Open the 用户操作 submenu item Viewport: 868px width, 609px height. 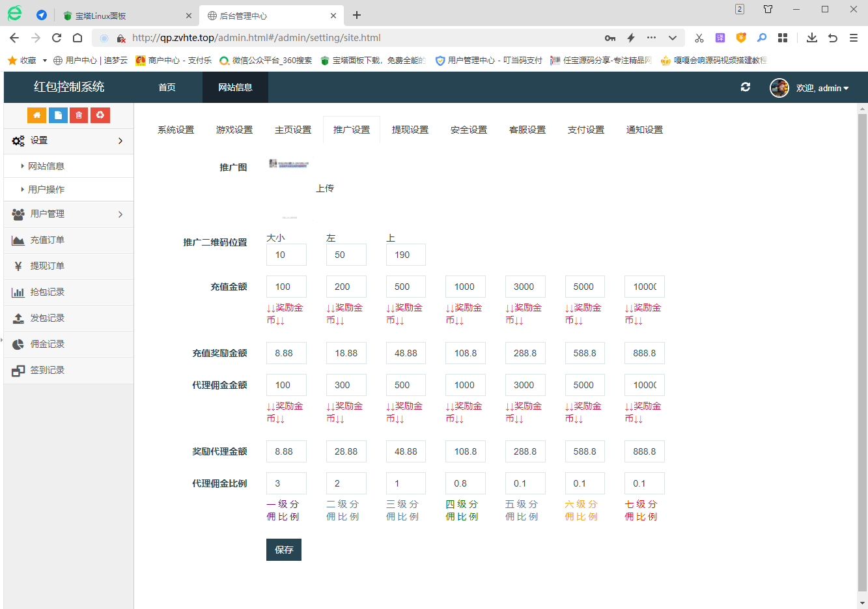click(x=46, y=190)
